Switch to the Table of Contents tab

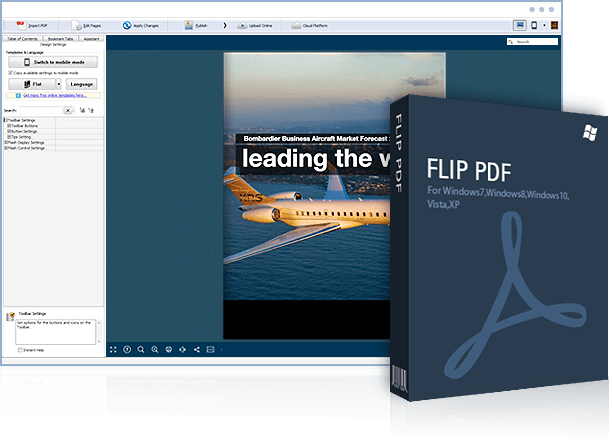pyautogui.click(x=20, y=37)
